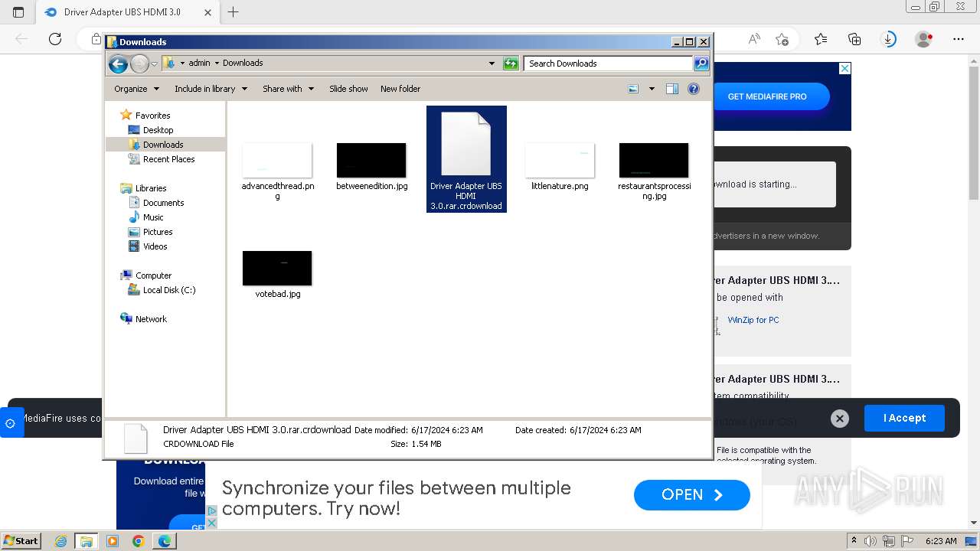The height and width of the screenshot is (551, 980).
Task: Open the view options dropdown arrow
Action: click(x=652, y=89)
